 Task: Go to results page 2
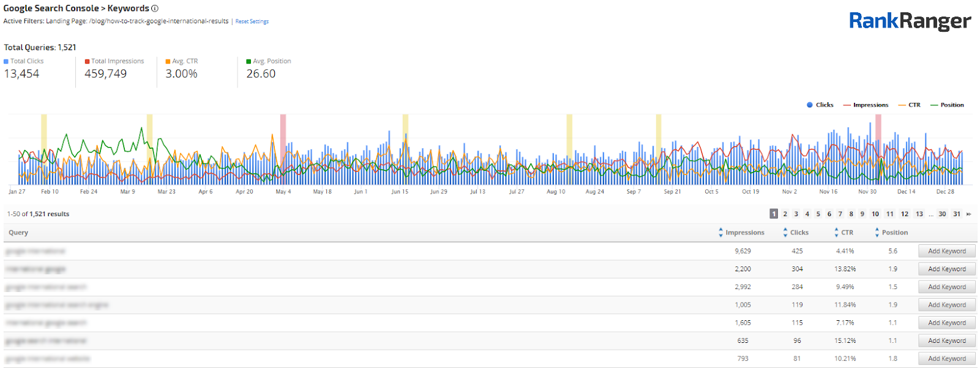click(785, 214)
